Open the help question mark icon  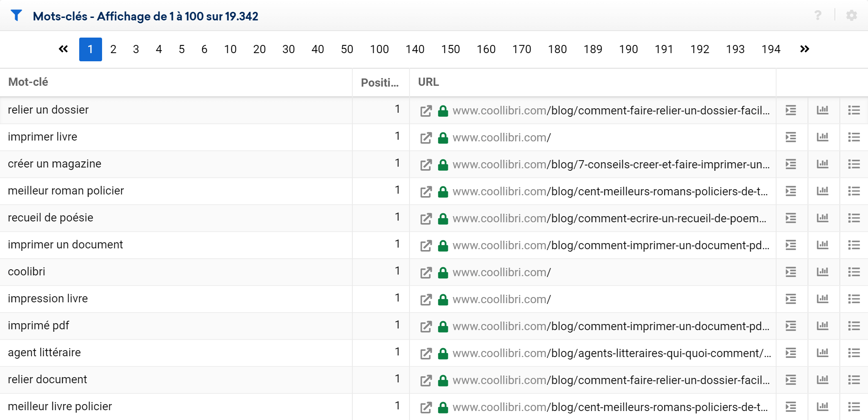point(818,16)
